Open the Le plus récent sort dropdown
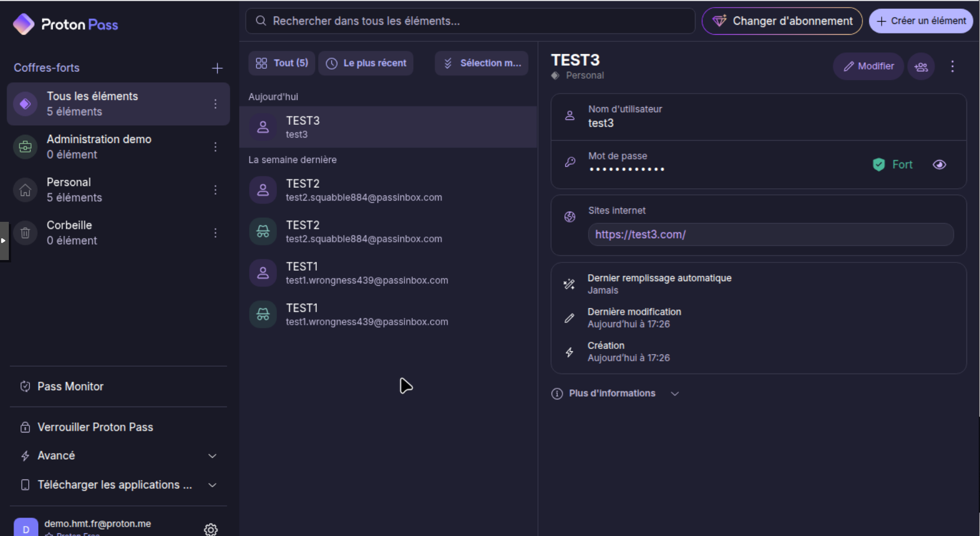This screenshot has height=536, width=980. (x=366, y=63)
